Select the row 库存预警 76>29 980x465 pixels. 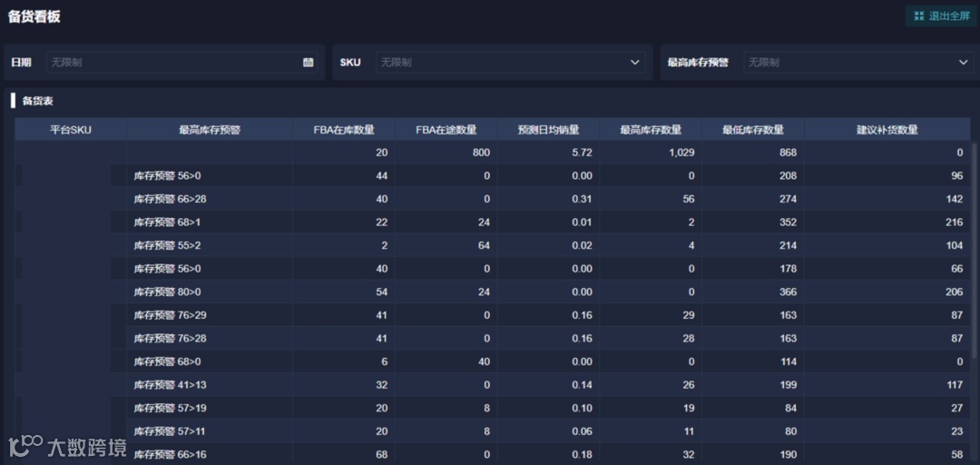click(493, 315)
